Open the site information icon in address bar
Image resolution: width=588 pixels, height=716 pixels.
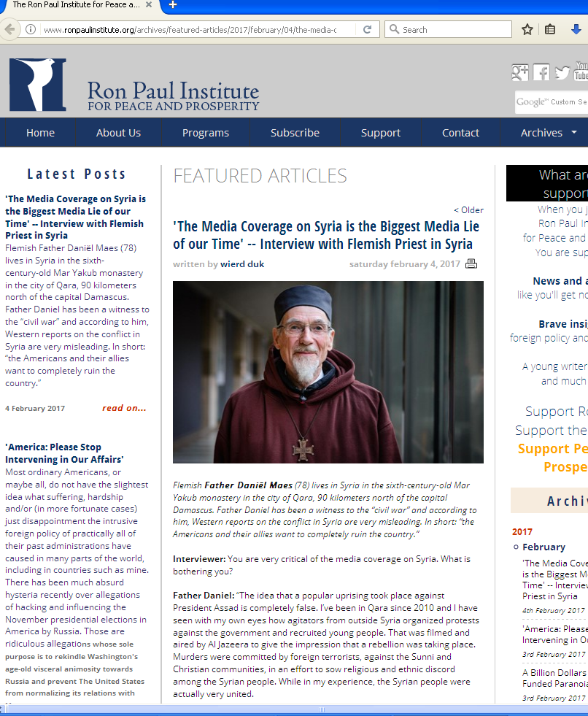[31, 30]
